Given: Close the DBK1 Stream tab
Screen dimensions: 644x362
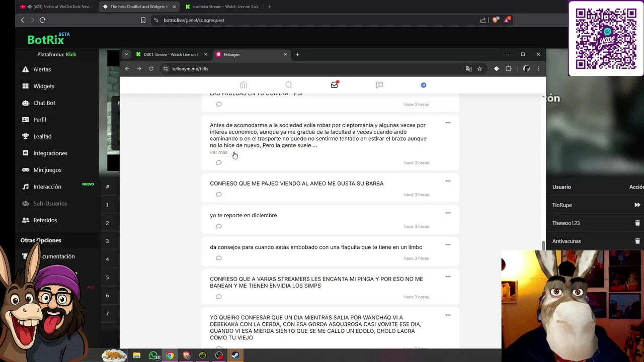Looking at the screenshot, I should pyautogui.click(x=205, y=54).
